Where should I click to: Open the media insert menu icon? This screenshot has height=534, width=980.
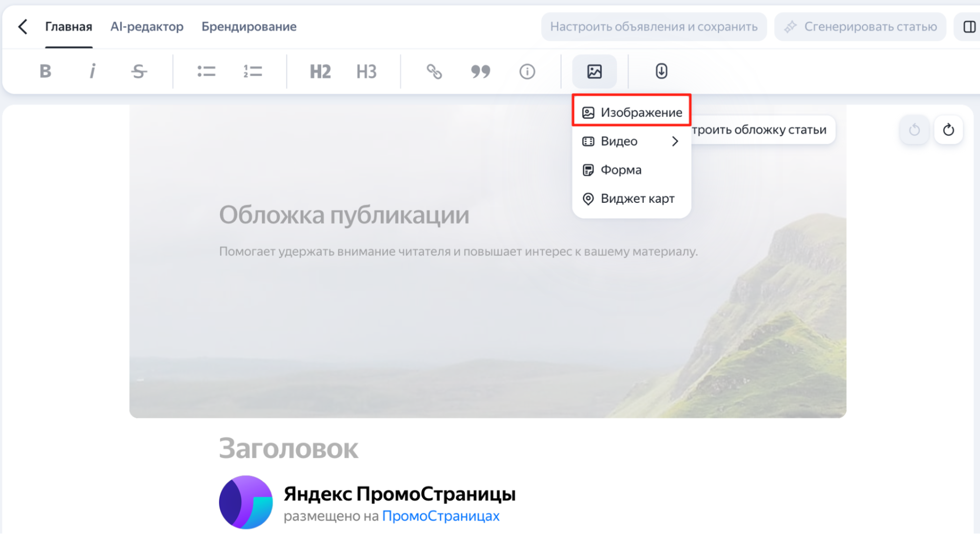coord(595,72)
